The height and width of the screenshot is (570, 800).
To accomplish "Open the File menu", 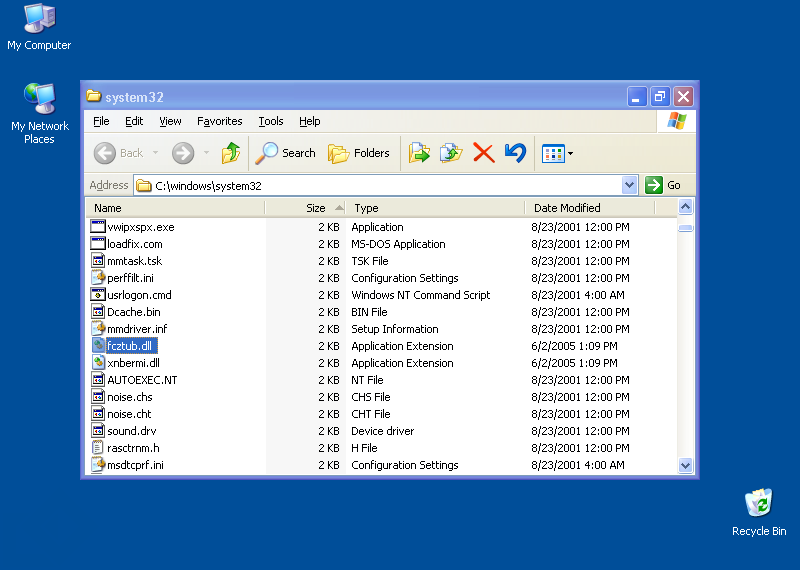I will point(101,121).
